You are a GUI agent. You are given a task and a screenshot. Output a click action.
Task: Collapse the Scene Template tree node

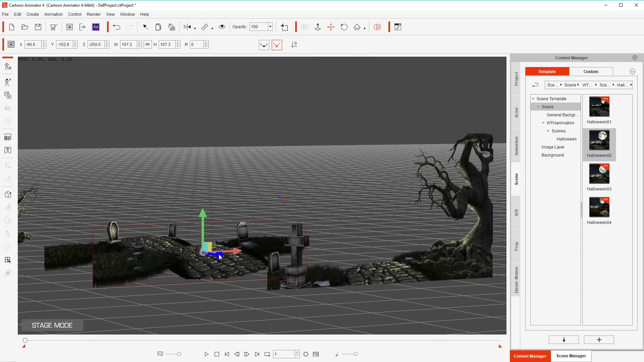point(533,99)
